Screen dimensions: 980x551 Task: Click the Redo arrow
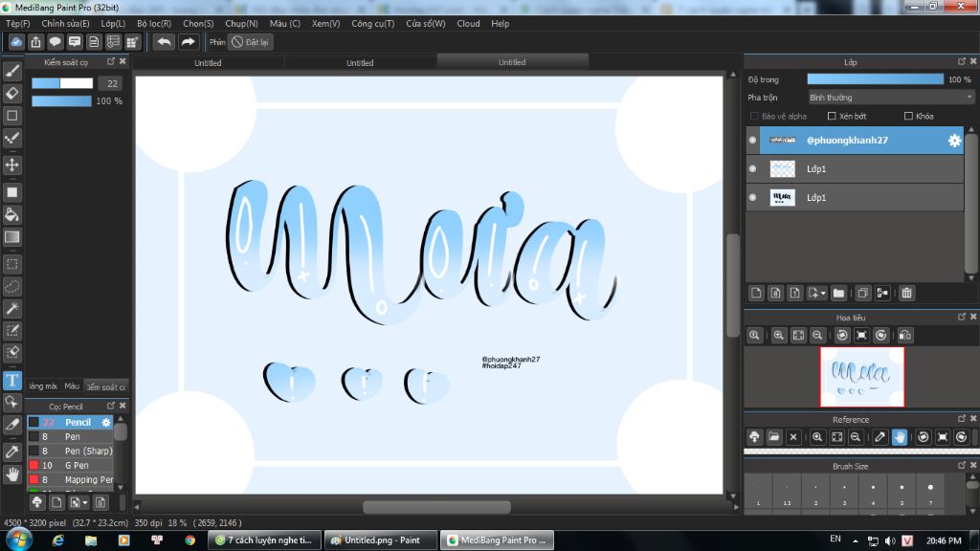click(188, 42)
